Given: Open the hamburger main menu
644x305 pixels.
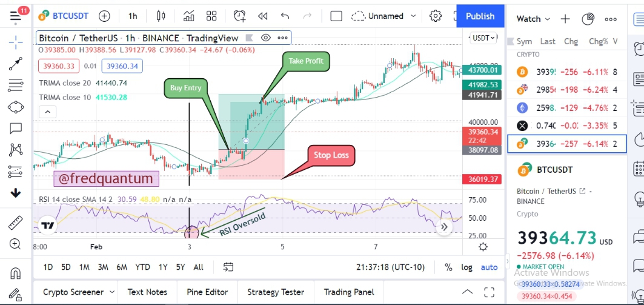Looking at the screenshot, I should (x=16, y=16).
